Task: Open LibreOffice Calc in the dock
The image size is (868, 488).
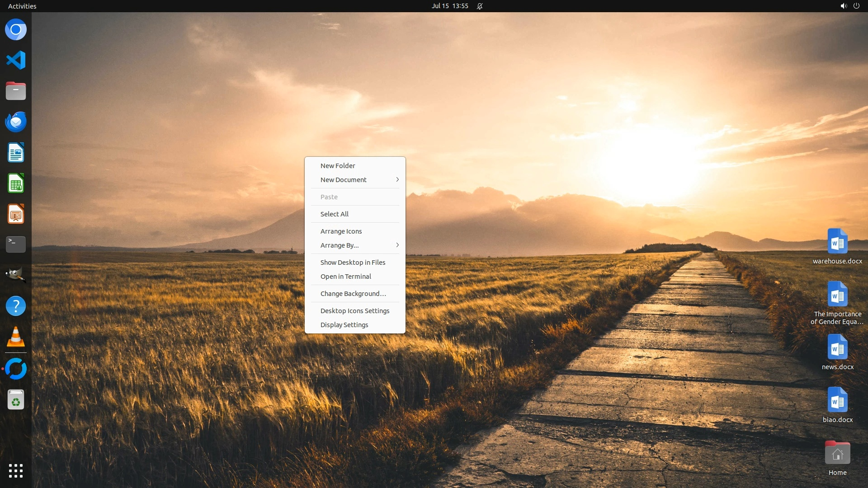Action: coord(16,183)
